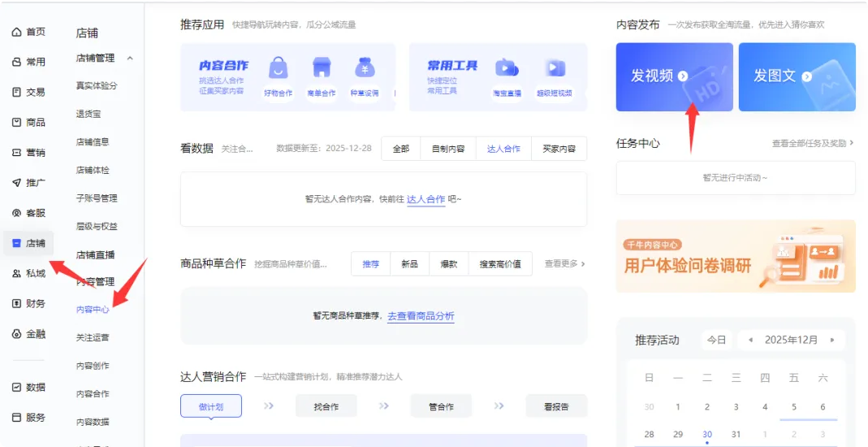Expand 查看更多 in 商品种草合作
The image size is (868, 447).
pos(564,263)
